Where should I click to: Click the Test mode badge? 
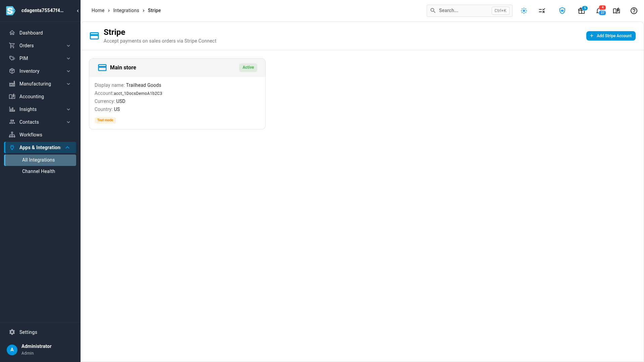tap(105, 120)
